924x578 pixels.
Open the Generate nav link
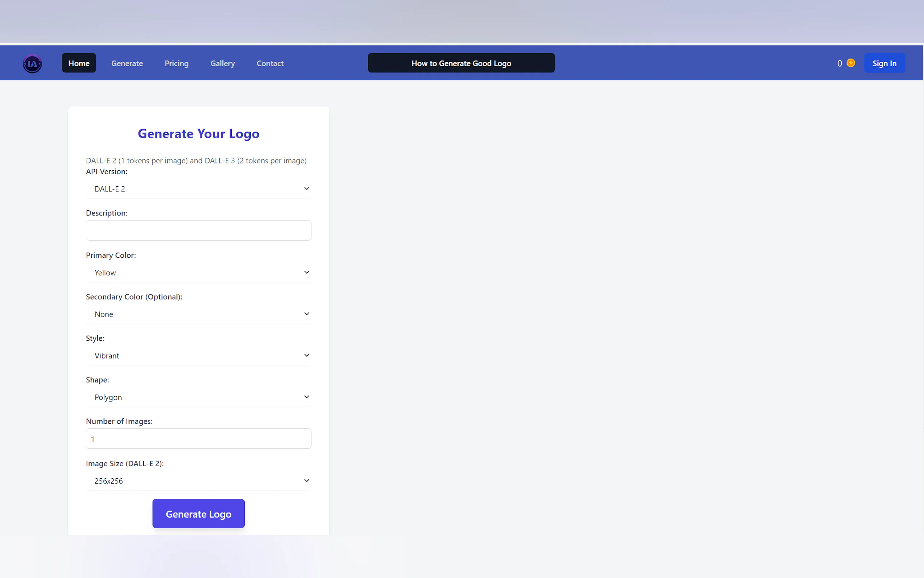click(127, 63)
